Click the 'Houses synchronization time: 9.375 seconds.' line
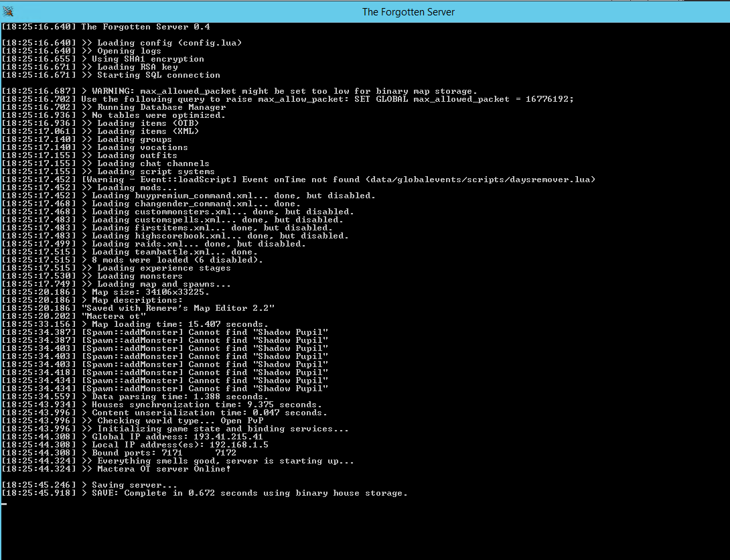Screen dimensions: 730x560 (162, 405)
